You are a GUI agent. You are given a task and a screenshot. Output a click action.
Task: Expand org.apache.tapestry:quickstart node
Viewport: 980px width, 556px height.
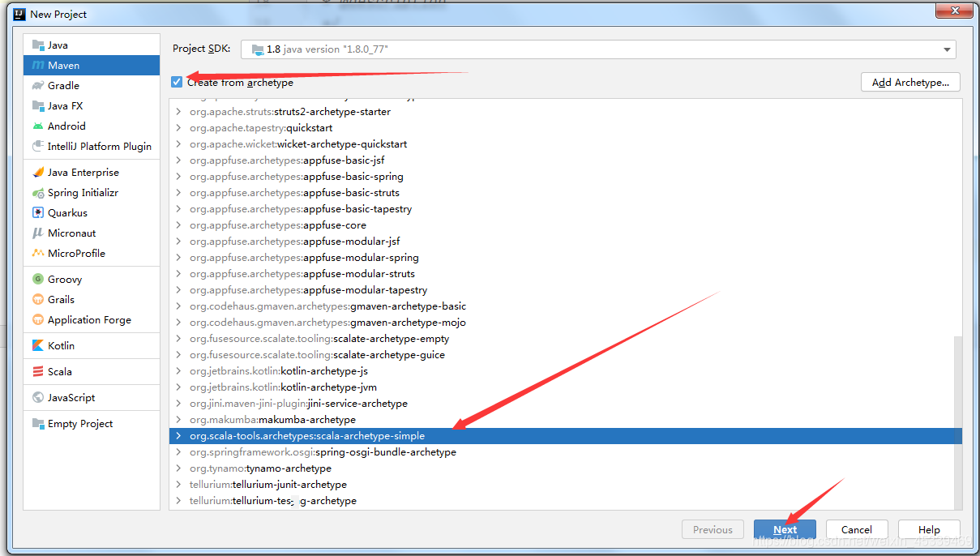click(178, 128)
